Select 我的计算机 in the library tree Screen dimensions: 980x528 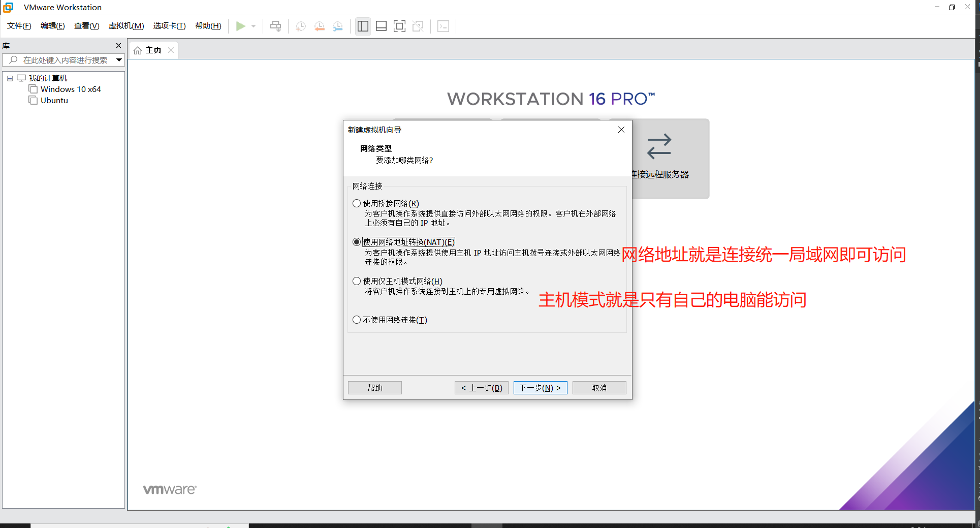tap(48, 78)
